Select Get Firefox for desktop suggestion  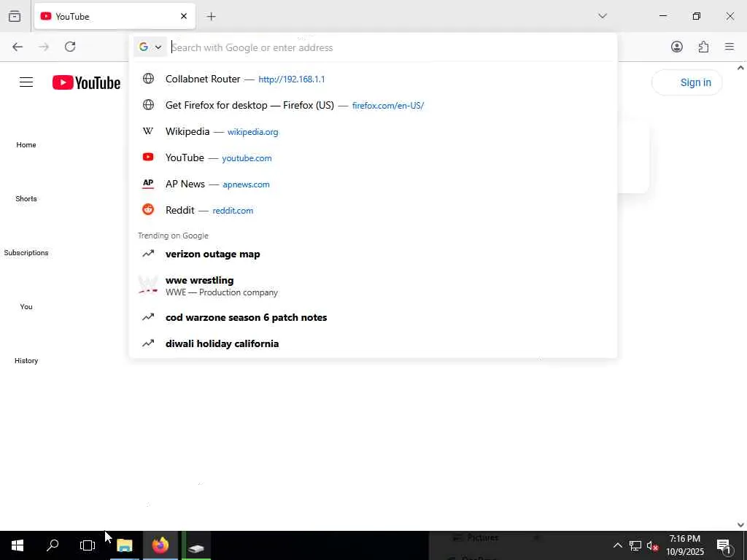pos(373,105)
